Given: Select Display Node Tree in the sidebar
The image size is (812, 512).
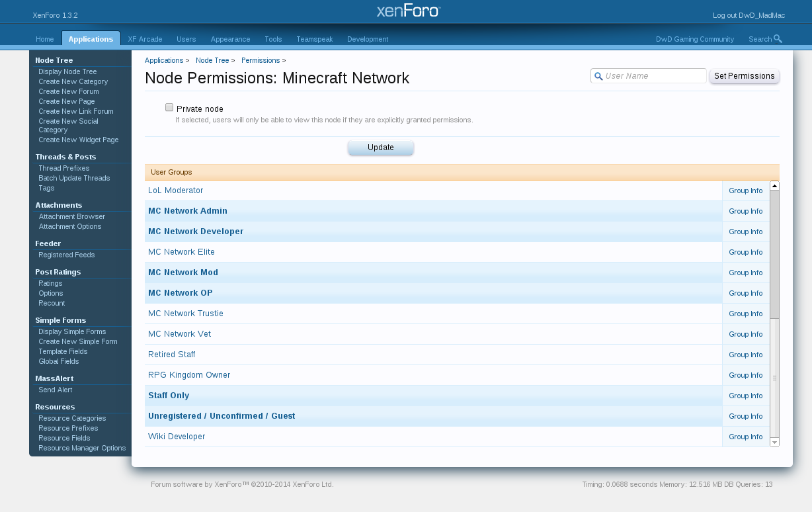Looking at the screenshot, I should click(67, 71).
